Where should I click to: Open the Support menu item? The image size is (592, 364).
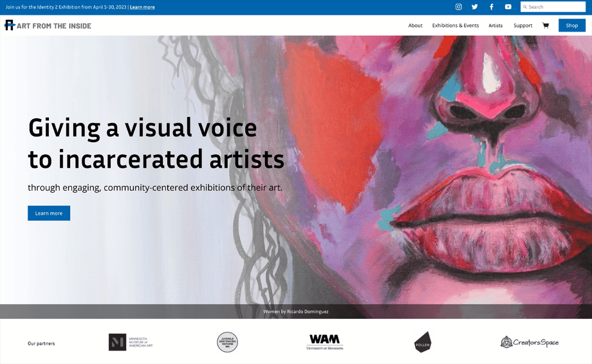[x=523, y=25]
